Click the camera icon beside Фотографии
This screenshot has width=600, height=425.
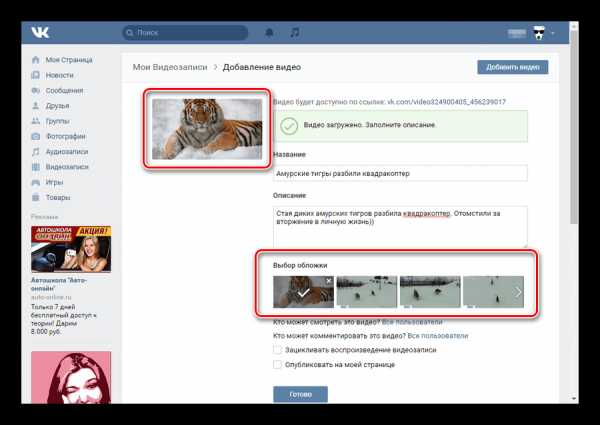pos(36,136)
